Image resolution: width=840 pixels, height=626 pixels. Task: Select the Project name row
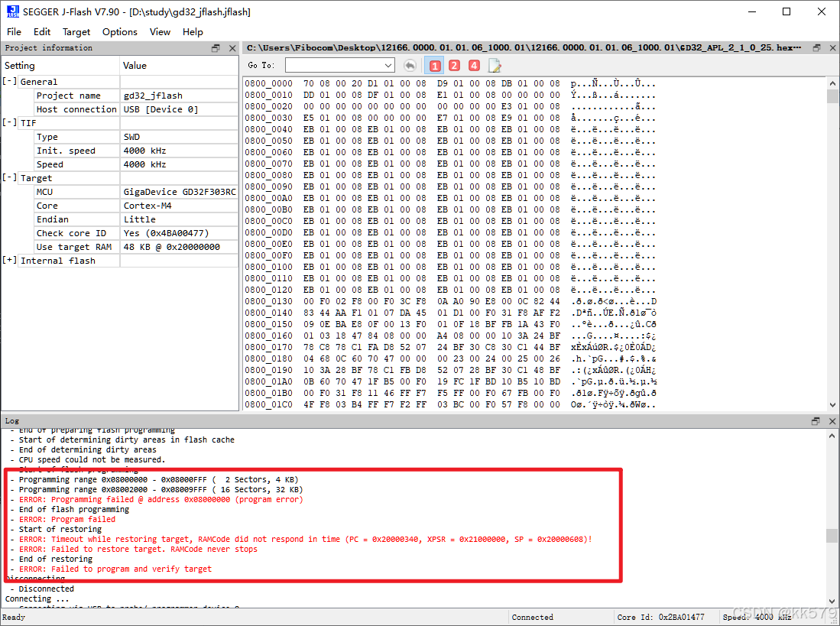coord(136,96)
